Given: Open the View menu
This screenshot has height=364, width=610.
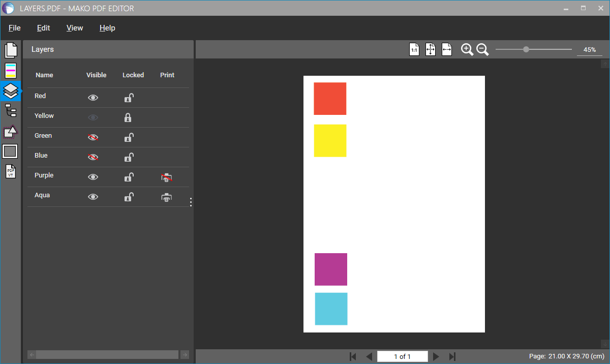Looking at the screenshot, I should point(75,28).
